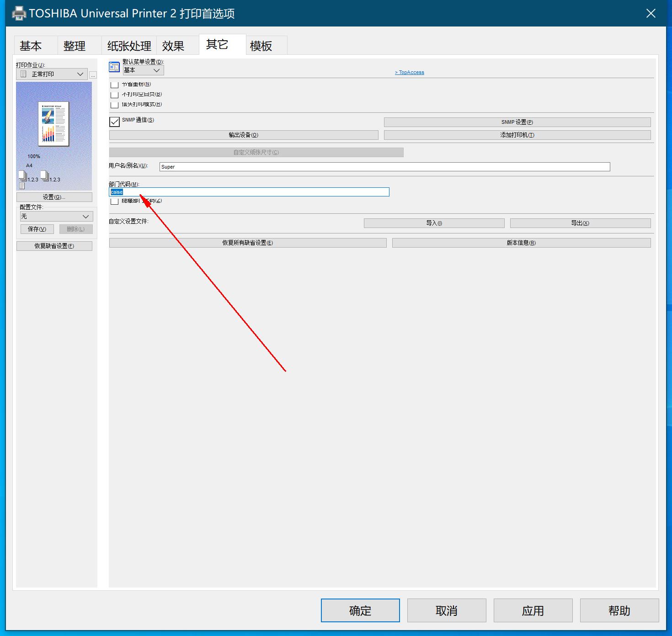Uncheck the SNMP 通信(S) checkbox
672x636 pixels.
(x=114, y=122)
